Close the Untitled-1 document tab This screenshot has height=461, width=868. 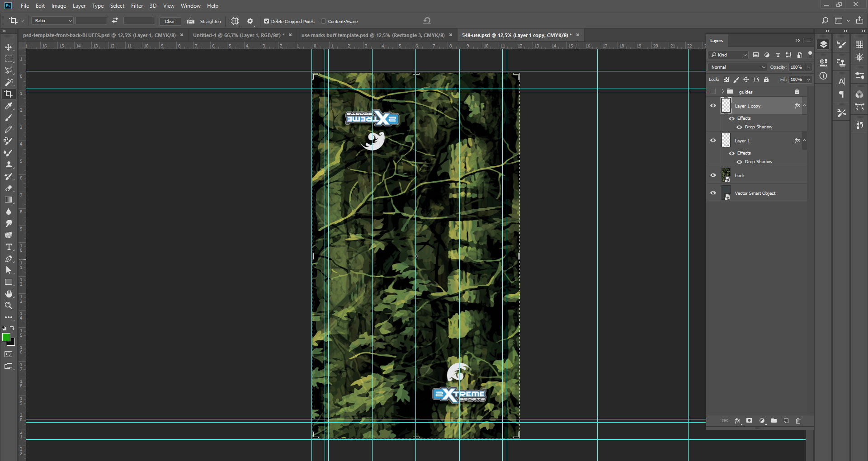(290, 35)
